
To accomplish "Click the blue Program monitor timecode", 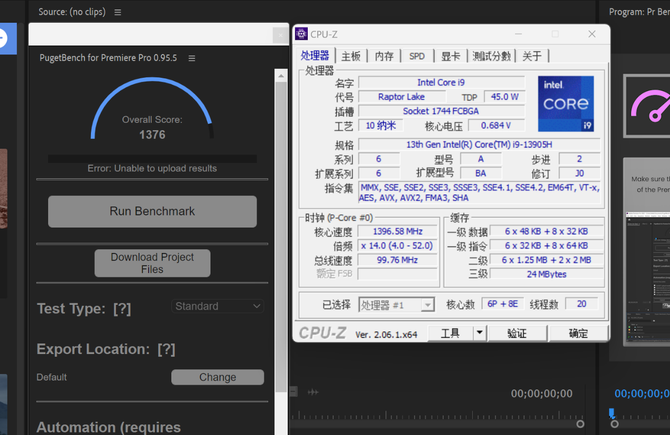I will [642, 394].
